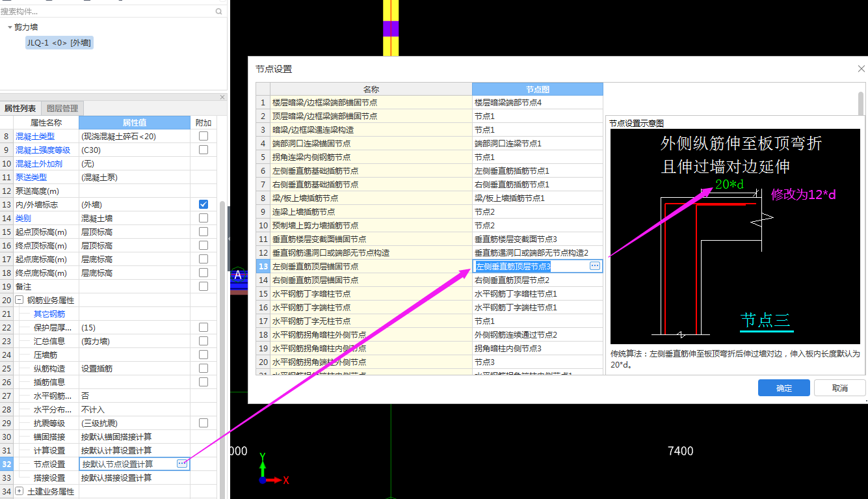The height and width of the screenshot is (499, 868).
Task: Select row 顶层暗梁/边框梁端部锚固节点
Action: [371, 116]
